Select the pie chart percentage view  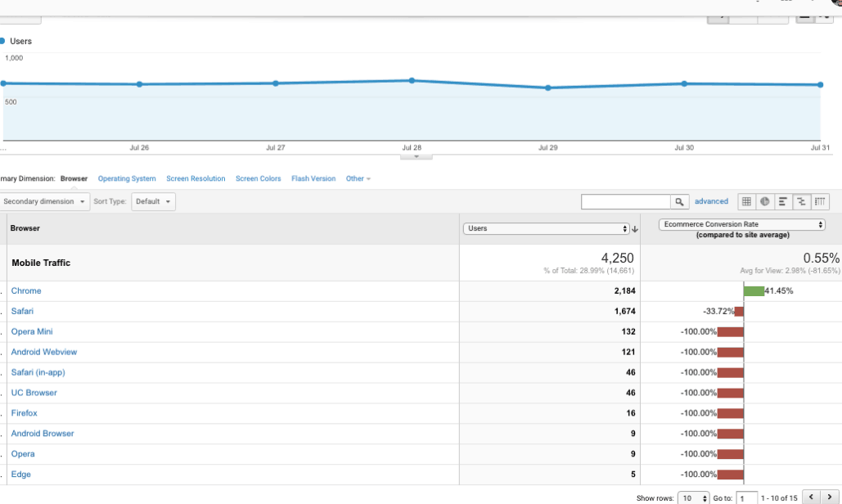point(765,201)
